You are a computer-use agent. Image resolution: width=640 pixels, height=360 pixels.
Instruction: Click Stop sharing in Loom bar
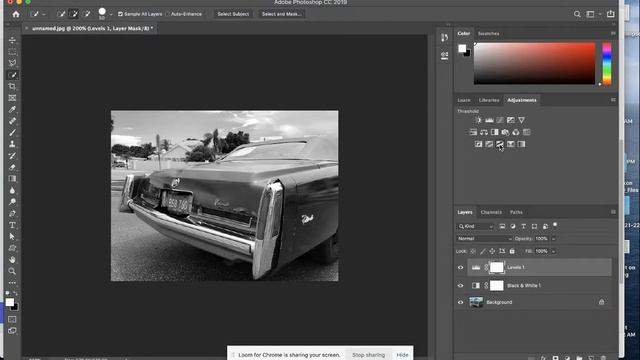[369, 355]
